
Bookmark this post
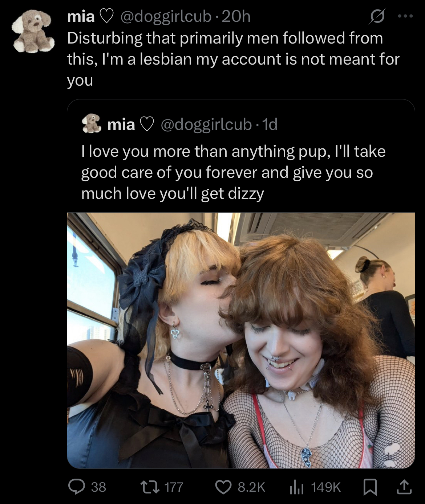click(370, 487)
